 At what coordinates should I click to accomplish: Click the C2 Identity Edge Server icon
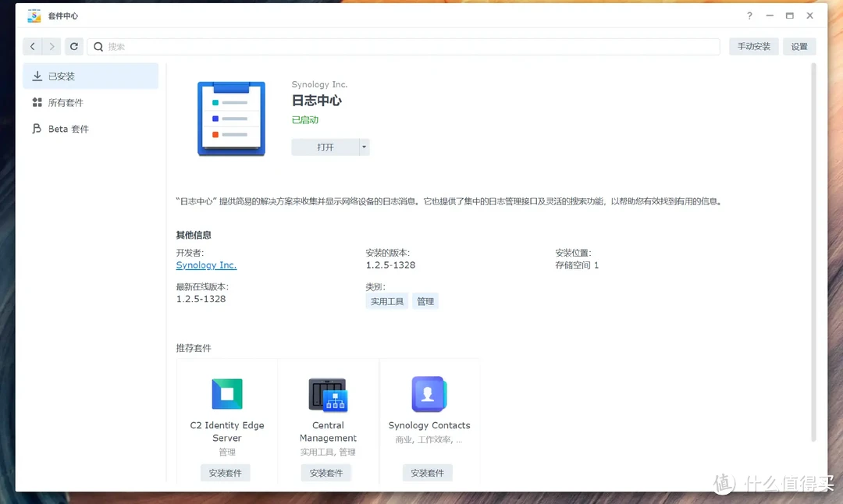point(226,394)
